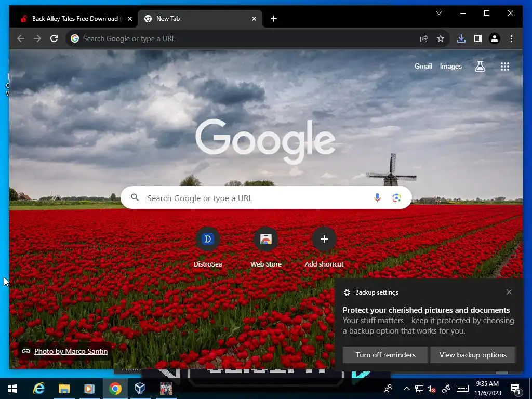Click the forward navigation arrow
Viewport: 532px width, 399px height.
[37, 38]
